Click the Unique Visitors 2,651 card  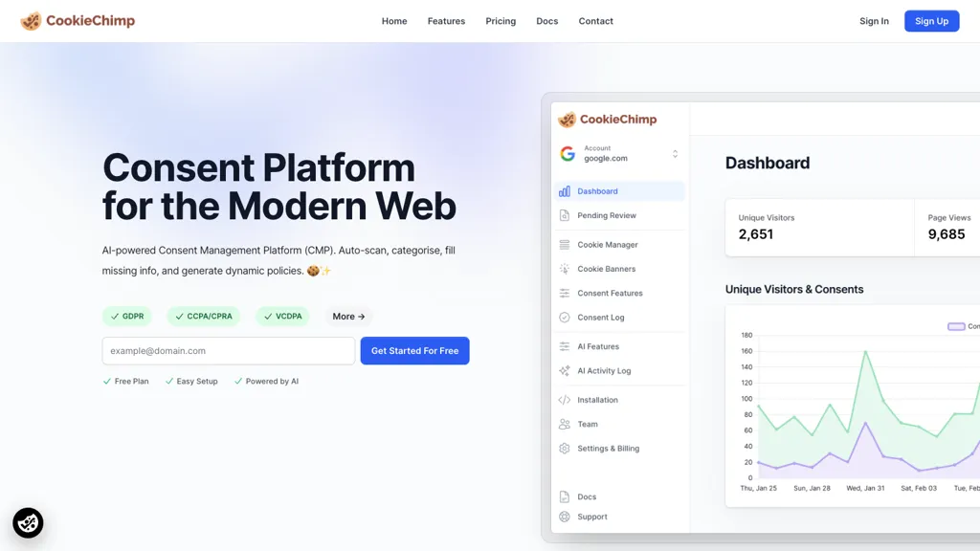819,228
